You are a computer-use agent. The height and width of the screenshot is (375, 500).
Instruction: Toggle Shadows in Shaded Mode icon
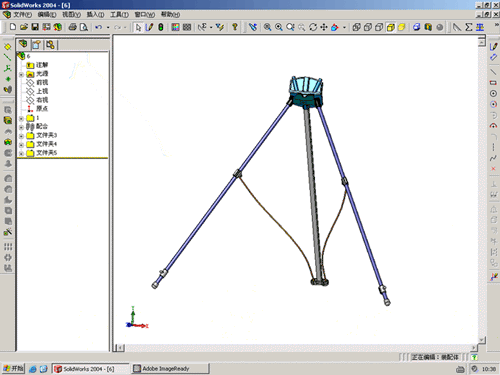416,27
